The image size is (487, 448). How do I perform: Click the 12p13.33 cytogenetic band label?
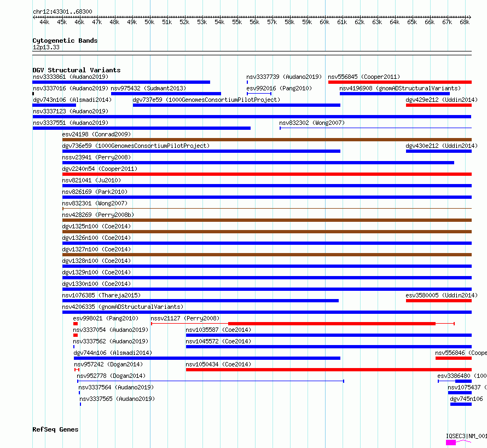46,47
